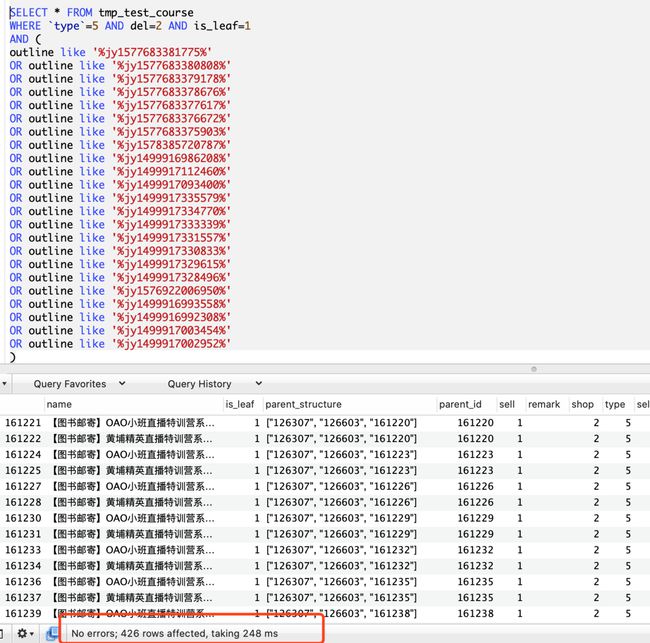
Task: Click the splitter handle below the SQL editor
Action: pyautogui.click(x=534, y=369)
